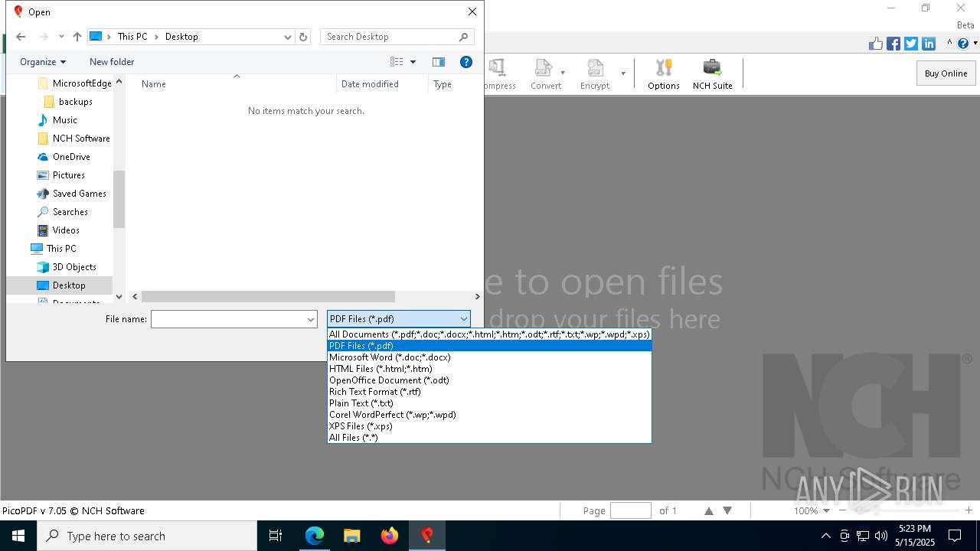Expand the File name history dropdown
The height and width of the screenshot is (551, 980).
[311, 319]
